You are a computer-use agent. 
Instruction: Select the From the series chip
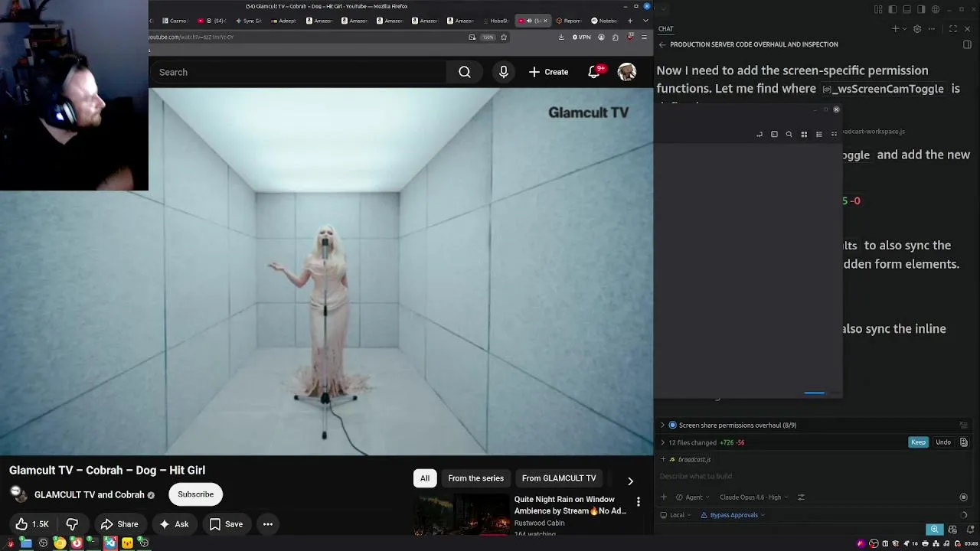pyautogui.click(x=475, y=478)
